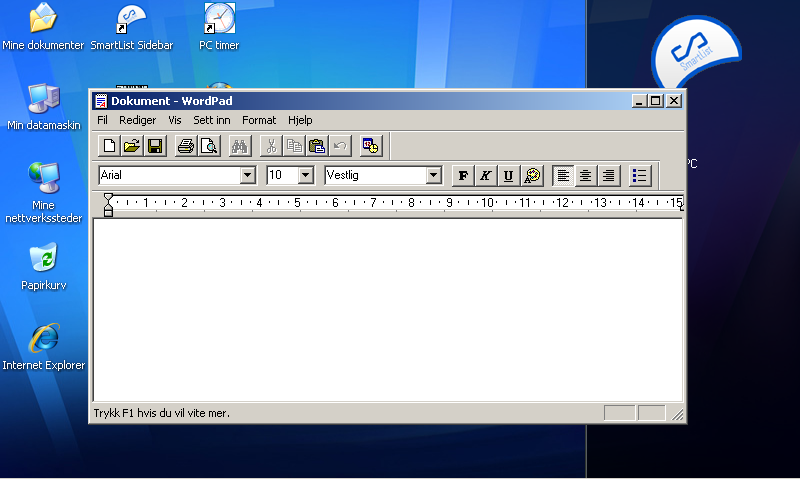Align text left
800x480 pixels.
pyautogui.click(x=563, y=175)
